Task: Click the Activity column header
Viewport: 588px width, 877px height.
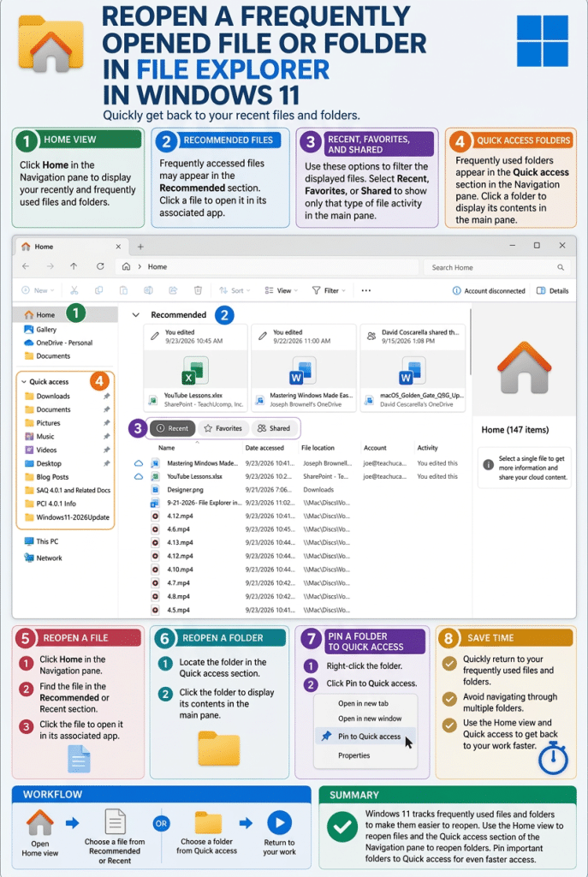Action: 427,448
